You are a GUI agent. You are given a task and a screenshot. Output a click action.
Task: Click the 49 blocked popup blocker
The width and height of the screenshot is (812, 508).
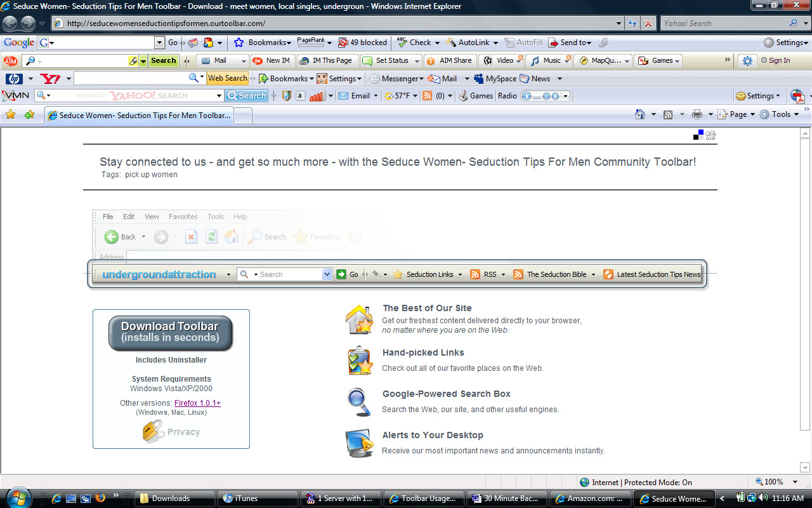click(x=362, y=43)
